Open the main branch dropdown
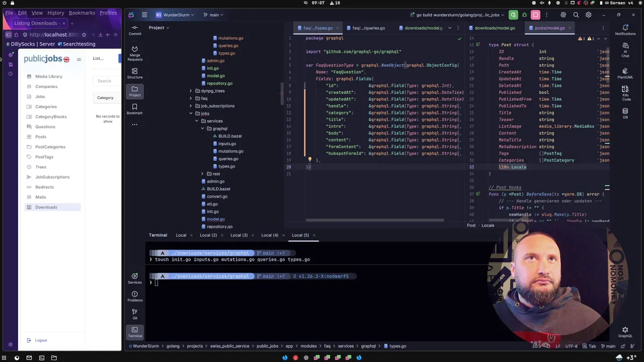The width and height of the screenshot is (644, 362). (x=213, y=15)
